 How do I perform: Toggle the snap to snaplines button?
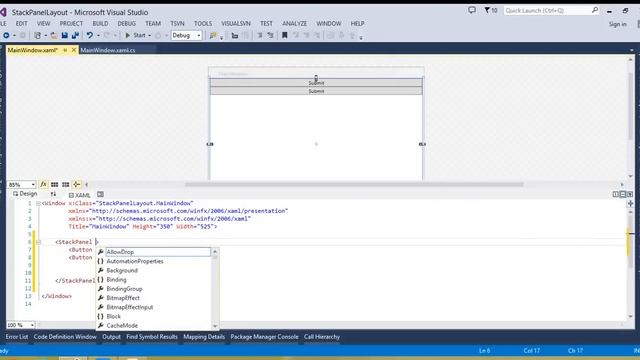click(76, 184)
